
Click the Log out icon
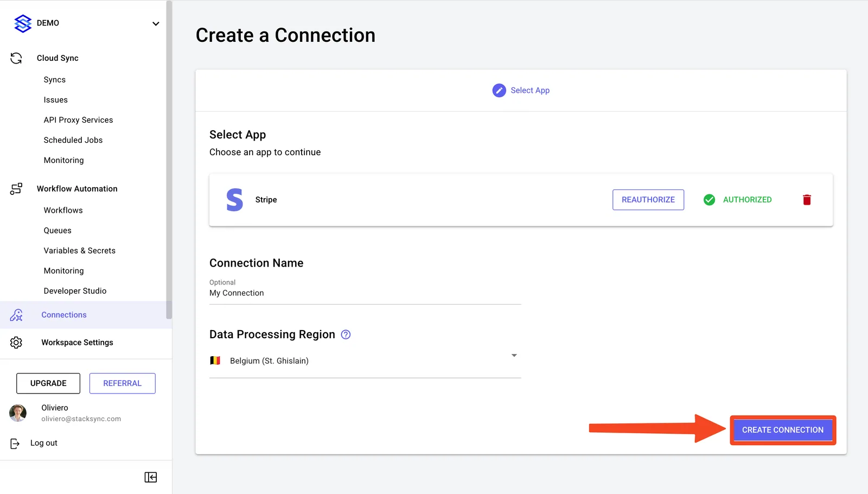tap(15, 444)
